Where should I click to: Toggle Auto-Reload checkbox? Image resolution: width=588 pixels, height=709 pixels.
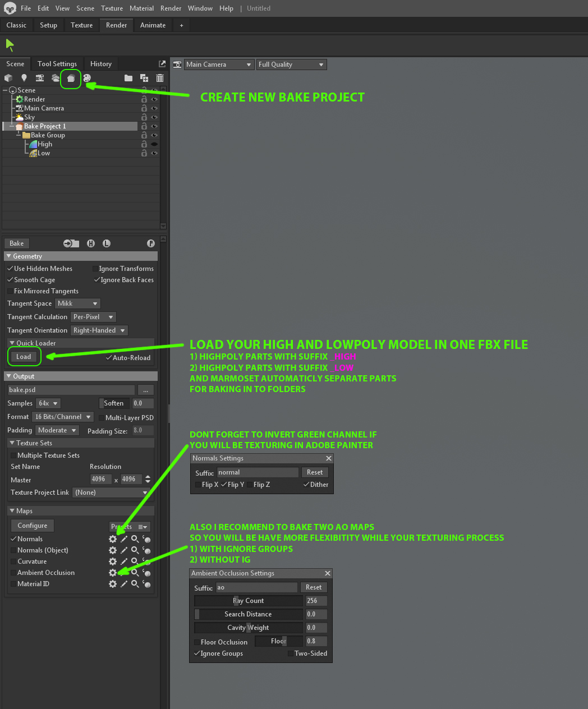tap(109, 358)
